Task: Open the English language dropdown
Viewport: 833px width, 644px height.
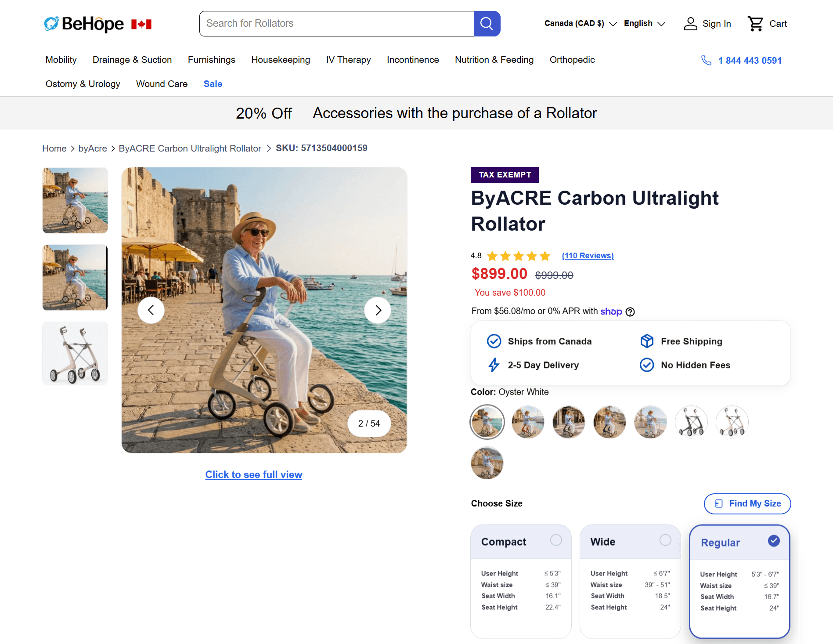Action: (645, 23)
